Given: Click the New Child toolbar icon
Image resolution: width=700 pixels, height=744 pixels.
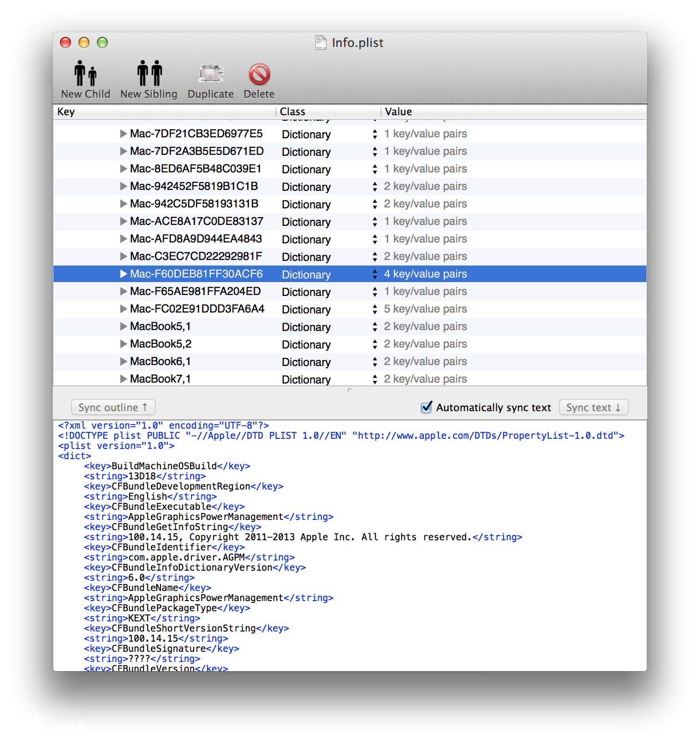Looking at the screenshot, I should (x=85, y=74).
